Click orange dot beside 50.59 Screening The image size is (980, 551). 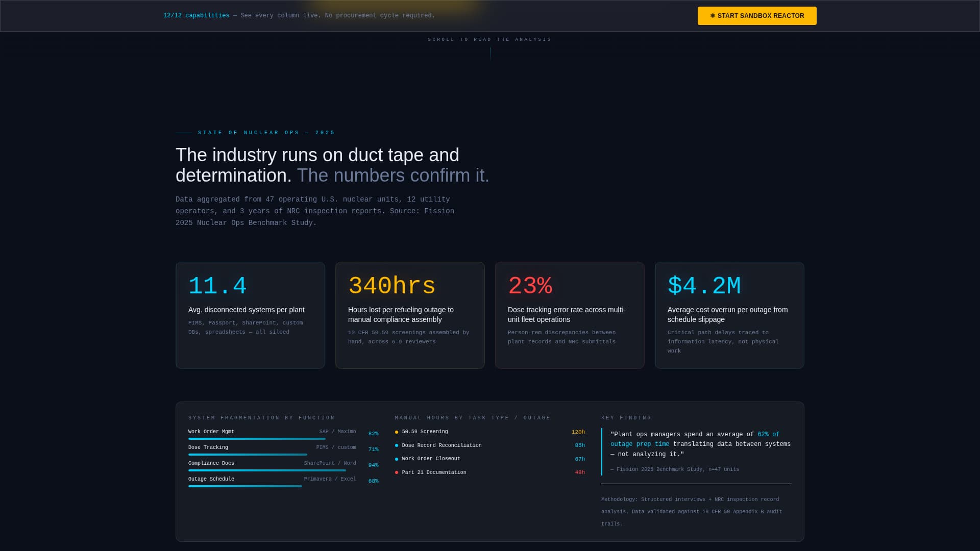[397, 432]
